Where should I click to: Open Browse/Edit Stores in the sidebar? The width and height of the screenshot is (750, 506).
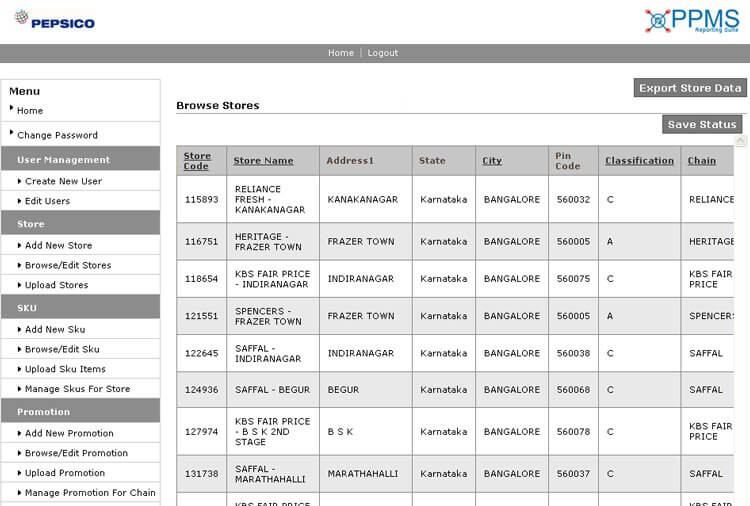[68, 265]
